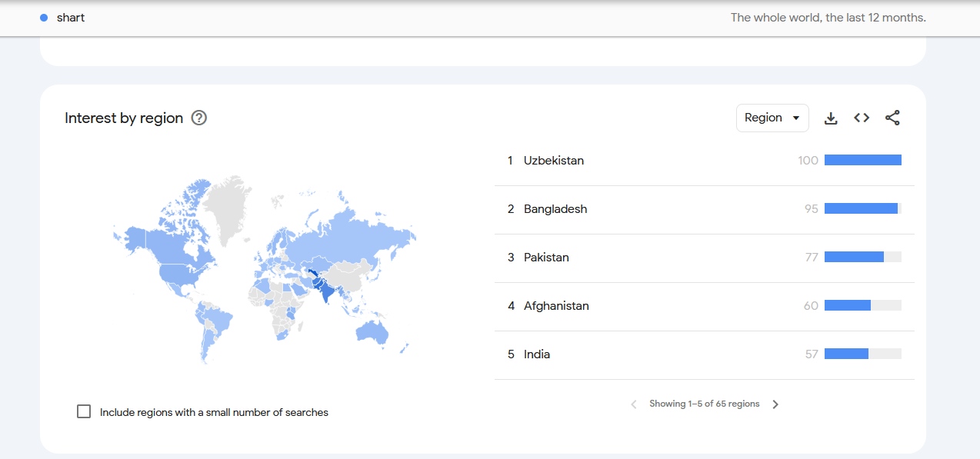Click 'Include regions with a small number' label
Viewport: 980px width, 459px height.
pyautogui.click(x=214, y=413)
